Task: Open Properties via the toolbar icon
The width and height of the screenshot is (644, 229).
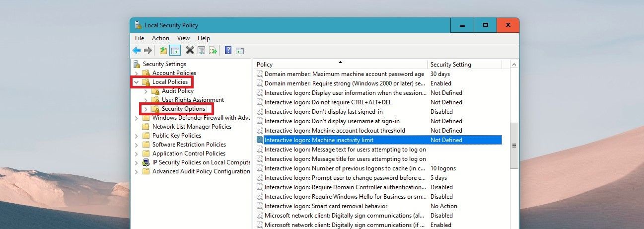Action: tap(201, 50)
